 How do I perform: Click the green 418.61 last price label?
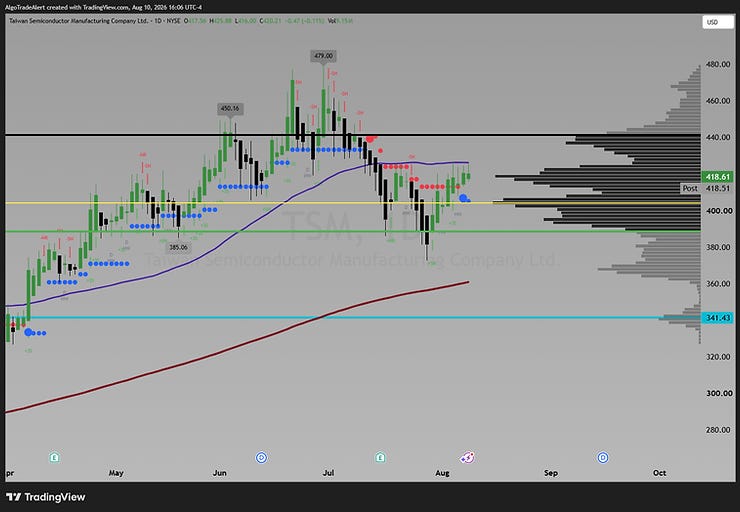(x=718, y=177)
